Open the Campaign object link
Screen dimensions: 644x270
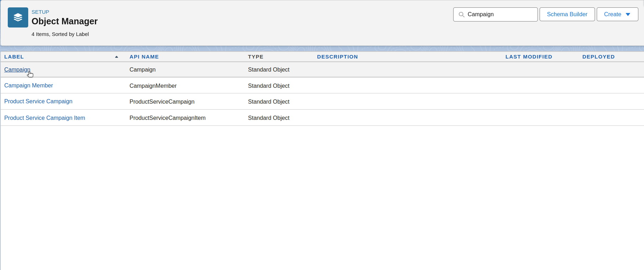click(17, 69)
